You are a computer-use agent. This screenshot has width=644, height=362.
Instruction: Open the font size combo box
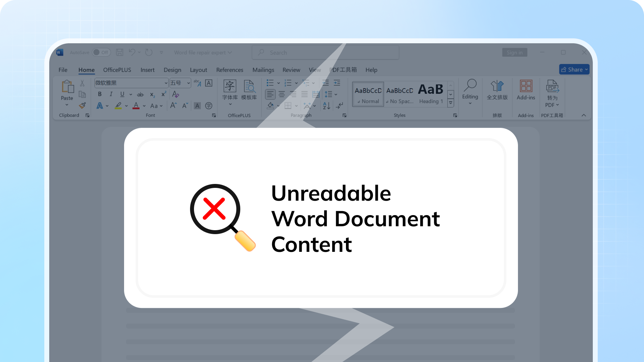(x=180, y=83)
